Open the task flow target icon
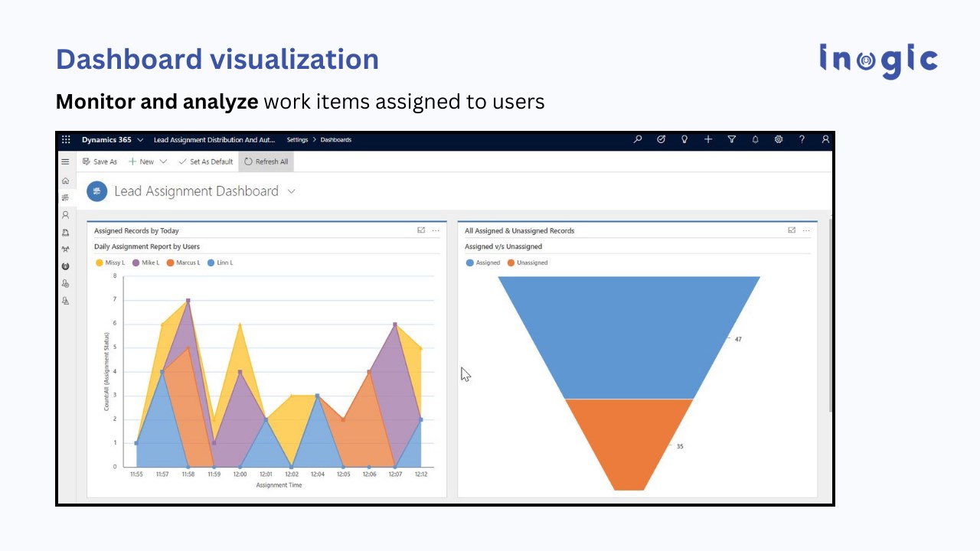The height and width of the screenshot is (551, 980). [x=661, y=139]
